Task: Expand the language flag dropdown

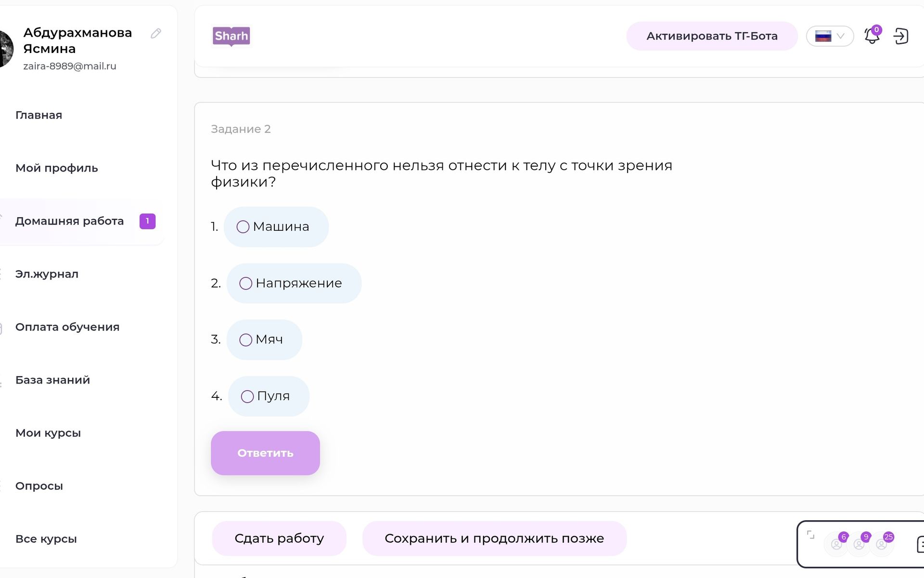Action: tap(830, 36)
